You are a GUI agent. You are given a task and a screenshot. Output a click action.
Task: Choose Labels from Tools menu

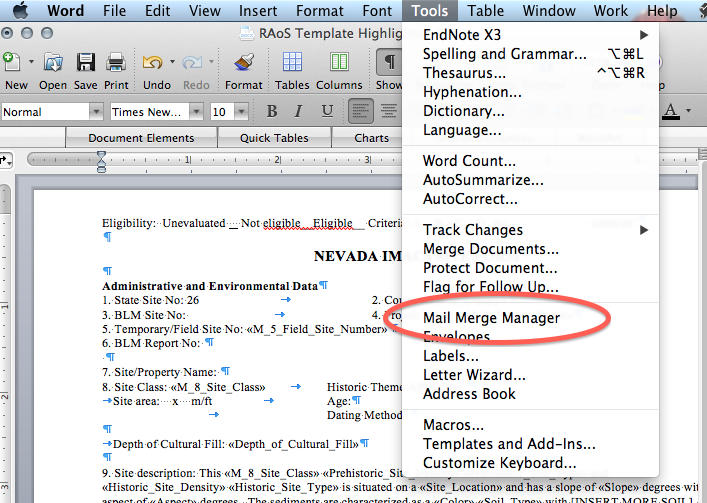click(530, 356)
